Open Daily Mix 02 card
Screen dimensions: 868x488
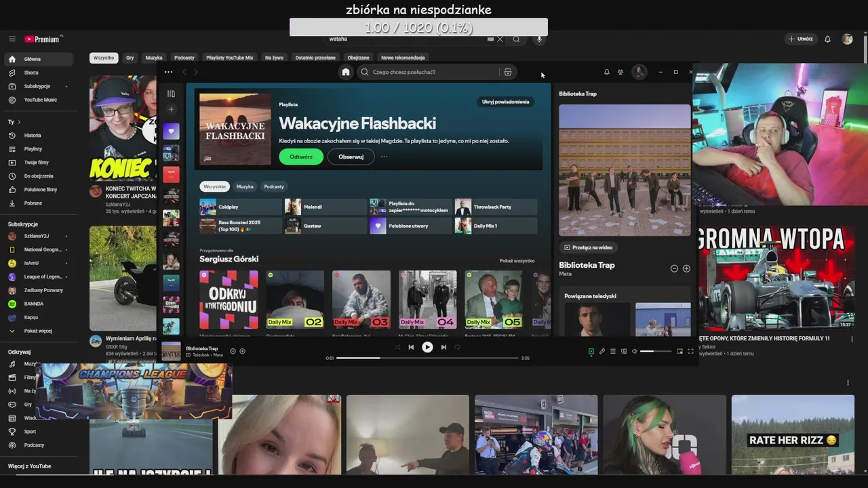(x=295, y=303)
